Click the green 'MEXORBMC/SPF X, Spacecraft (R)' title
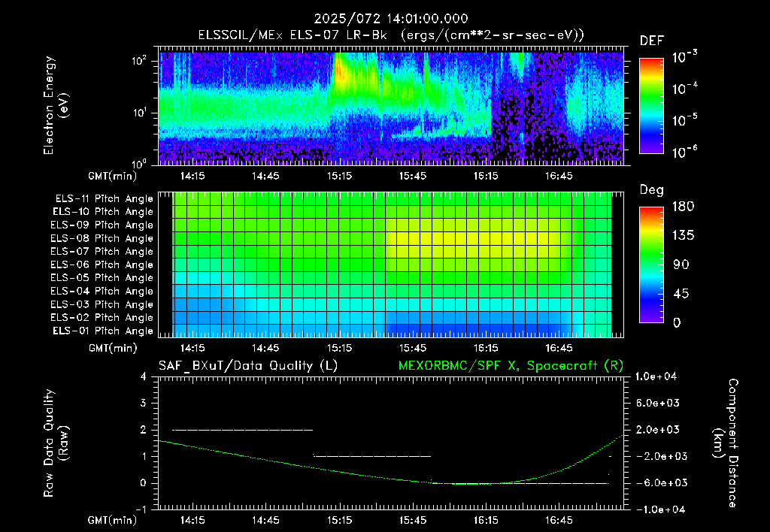 tap(511, 366)
